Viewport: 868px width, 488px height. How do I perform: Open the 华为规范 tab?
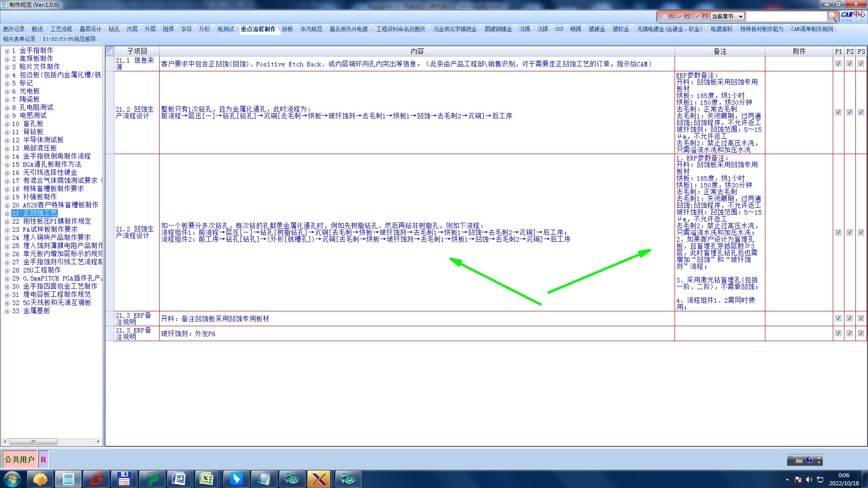coord(311,29)
